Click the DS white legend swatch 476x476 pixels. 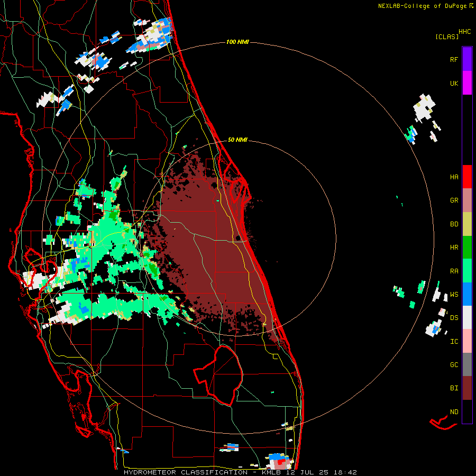click(x=467, y=317)
